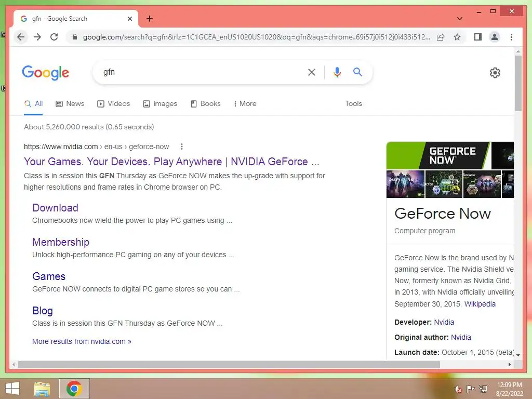Open site info via the padlock icon
This screenshot has width=532, height=399.
(75, 37)
